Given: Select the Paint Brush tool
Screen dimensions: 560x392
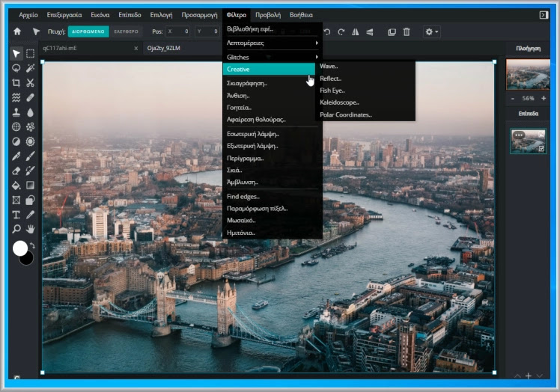Looking at the screenshot, I should click(31, 156).
